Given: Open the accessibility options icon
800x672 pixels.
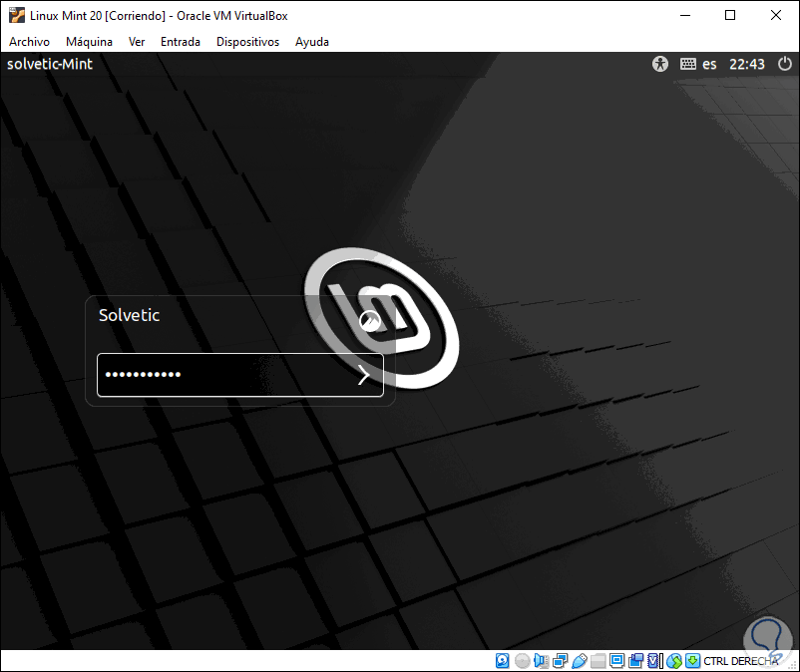Looking at the screenshot, I should point(659,64).
